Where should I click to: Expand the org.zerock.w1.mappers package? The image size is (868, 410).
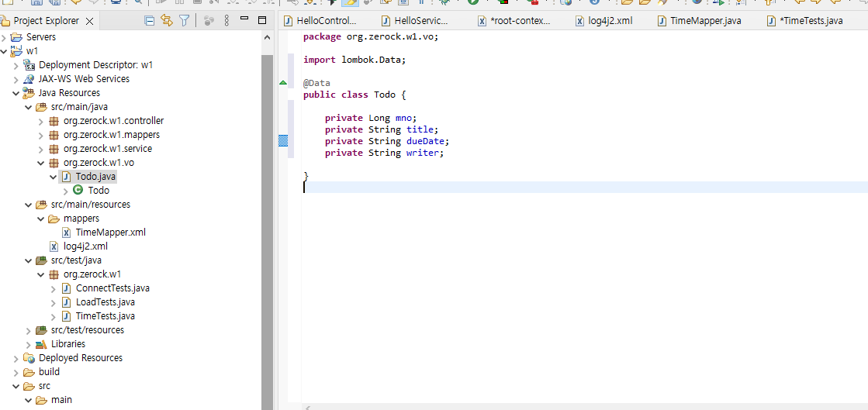40,134
